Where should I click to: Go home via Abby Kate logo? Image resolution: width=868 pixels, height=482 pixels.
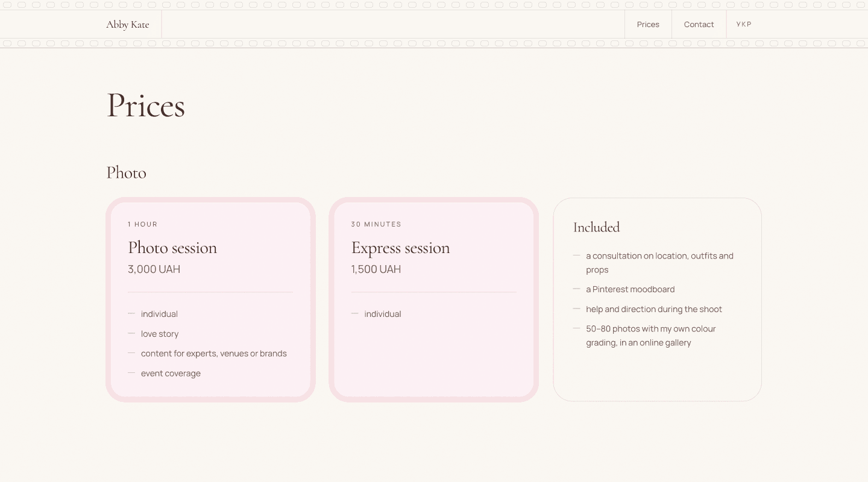[127, 25]
